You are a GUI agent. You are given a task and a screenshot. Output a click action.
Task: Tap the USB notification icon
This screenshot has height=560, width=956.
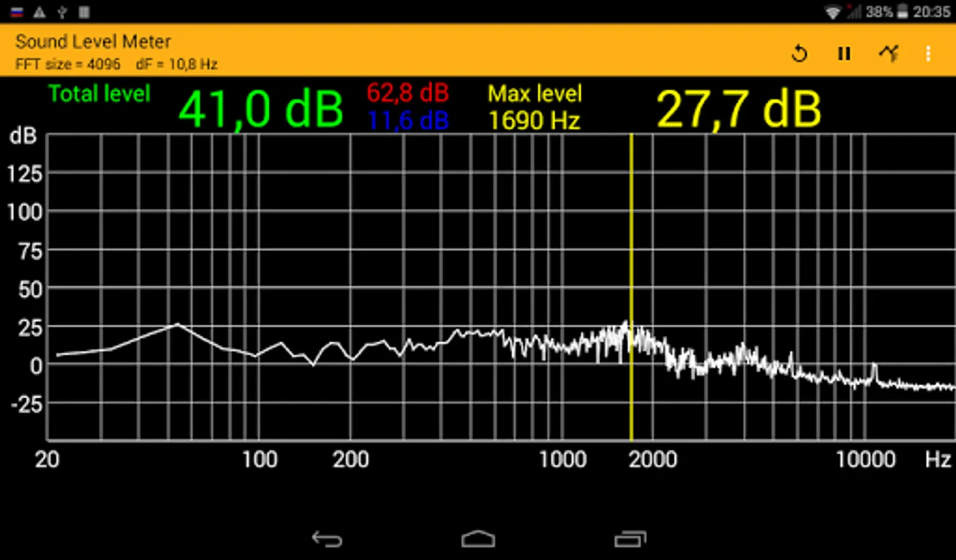pyautogui.click(x=62, y=12)
